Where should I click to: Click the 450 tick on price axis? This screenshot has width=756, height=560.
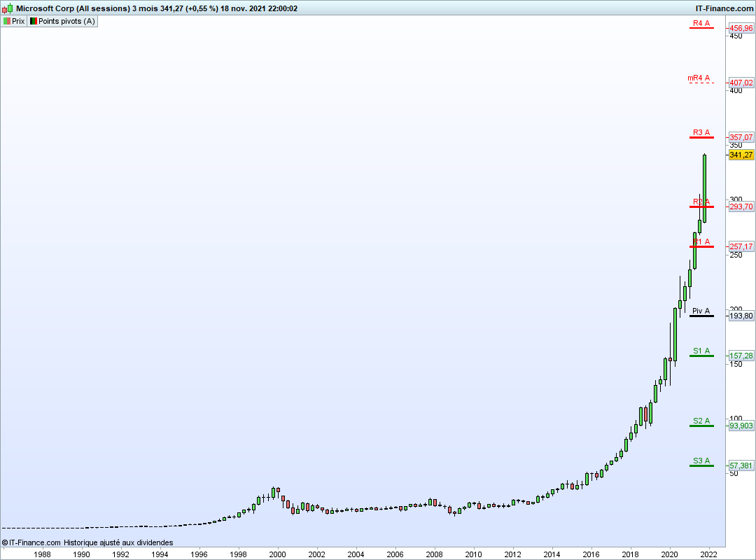click(736, 36)
